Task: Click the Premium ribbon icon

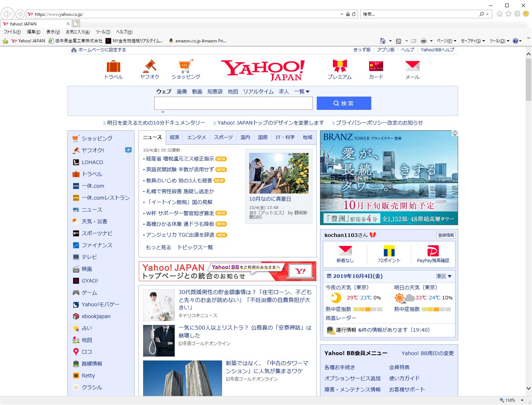Action: coord(339,66)
